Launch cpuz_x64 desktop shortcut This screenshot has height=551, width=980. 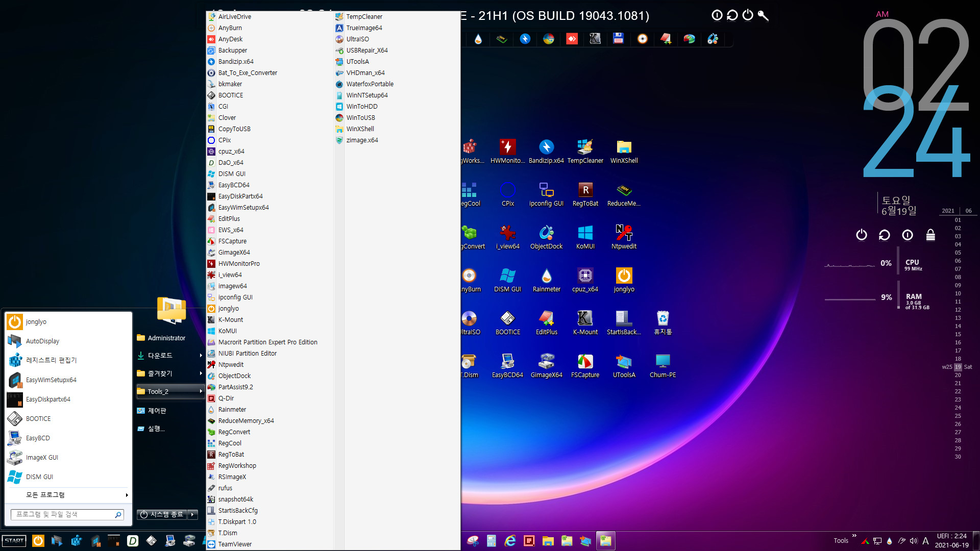pos(585,280)
